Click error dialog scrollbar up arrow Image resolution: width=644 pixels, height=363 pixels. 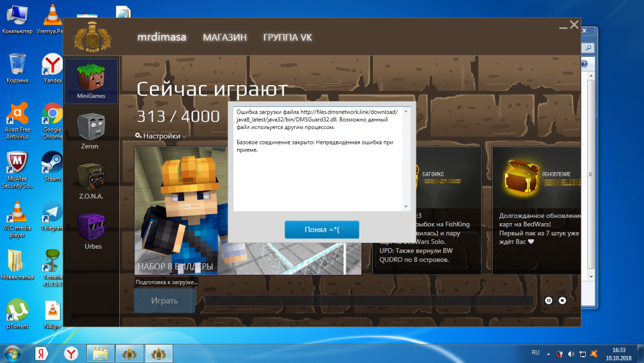pos(406,111)
